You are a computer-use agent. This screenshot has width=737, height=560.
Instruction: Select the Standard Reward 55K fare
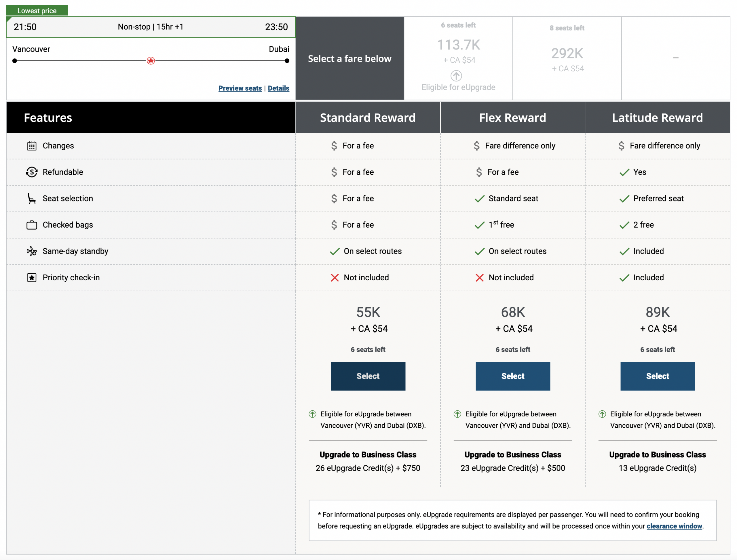point(368,376)
